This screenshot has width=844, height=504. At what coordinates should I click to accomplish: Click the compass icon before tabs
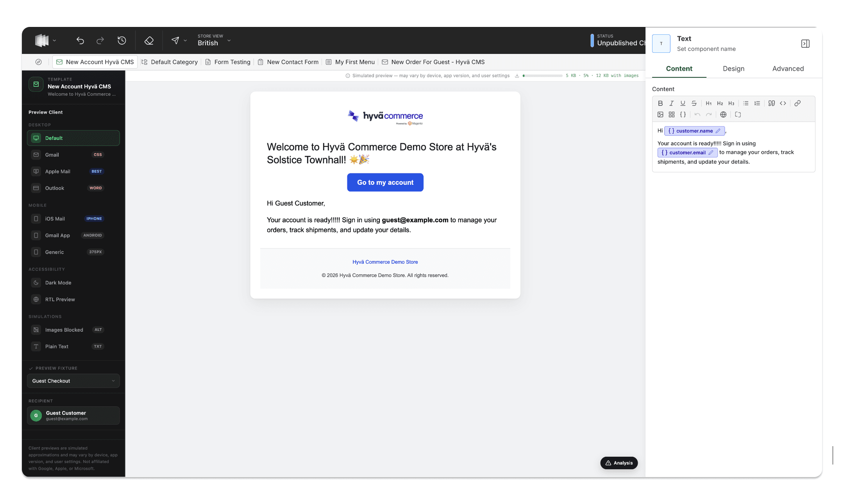[38, 62]
